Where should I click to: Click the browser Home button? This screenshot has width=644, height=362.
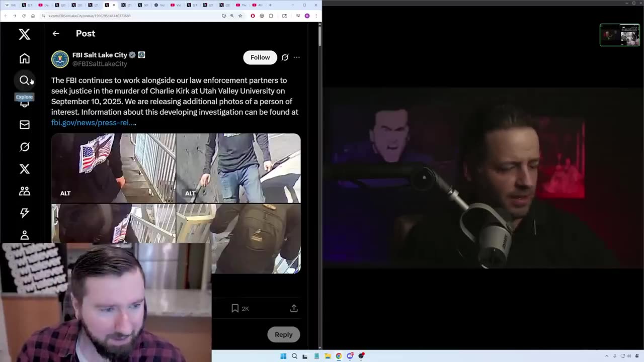33,16
